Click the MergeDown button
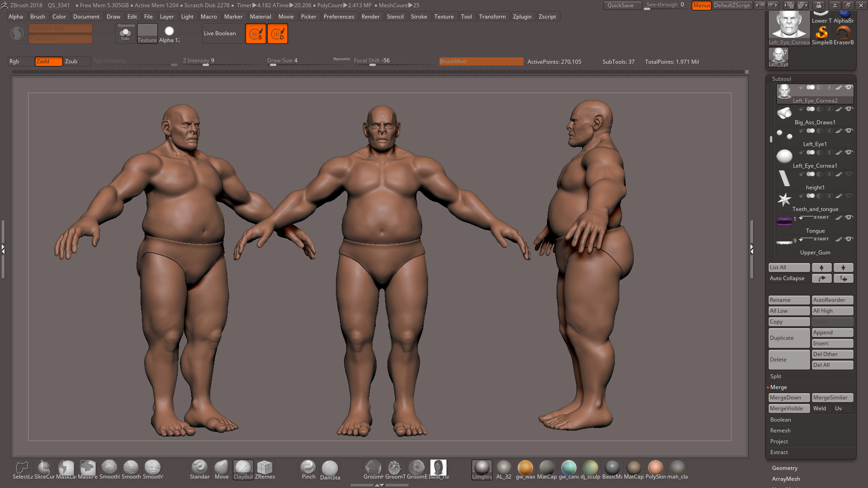Screen dimensions: 868x488 click(x=789, y=398)
